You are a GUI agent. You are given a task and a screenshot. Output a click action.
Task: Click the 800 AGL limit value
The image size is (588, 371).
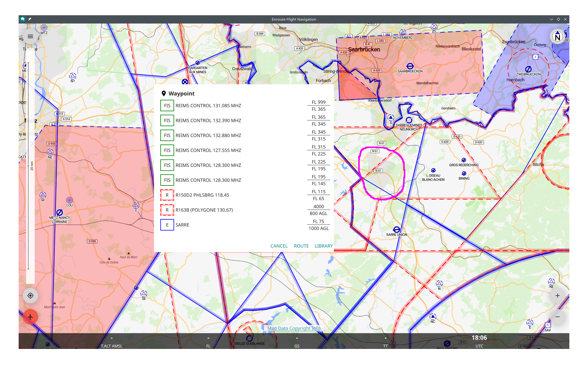coord(318,213)
